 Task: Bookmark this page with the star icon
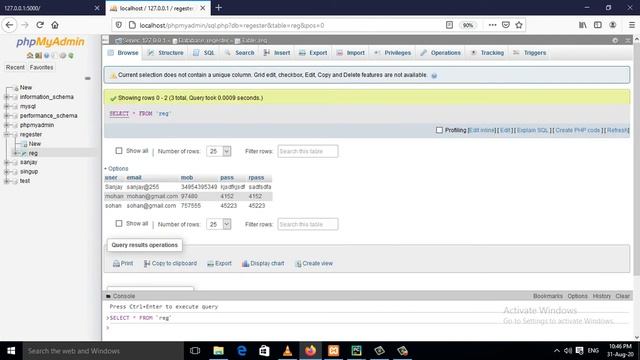pyautogui.click(x=519, y=25)
